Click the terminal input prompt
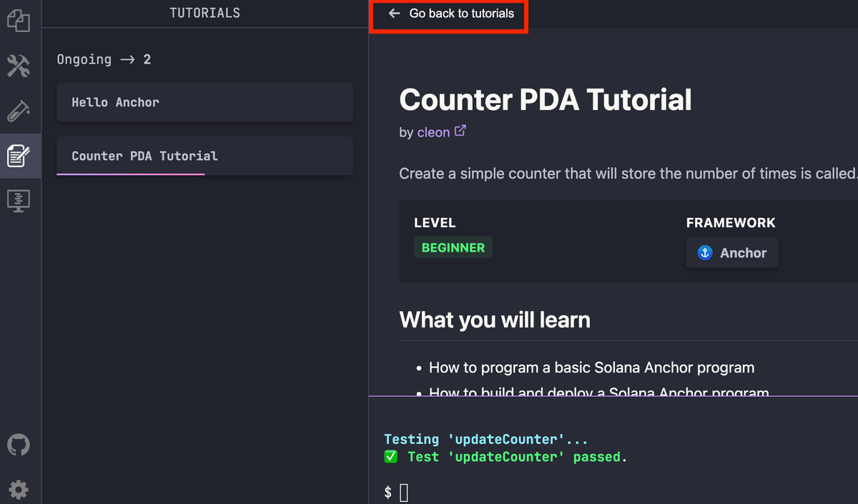Image resolution: width=858 pixels, height=504 pixels. 403,492
